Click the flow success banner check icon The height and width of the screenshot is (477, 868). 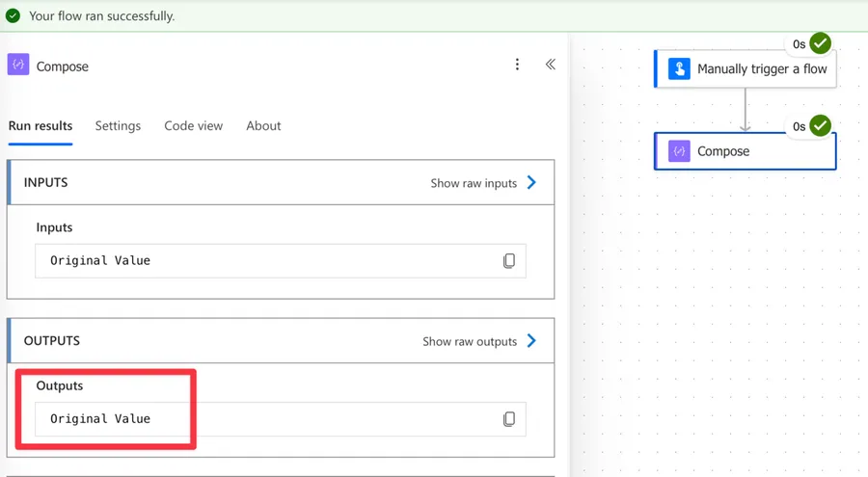click(x=14, y=15)
